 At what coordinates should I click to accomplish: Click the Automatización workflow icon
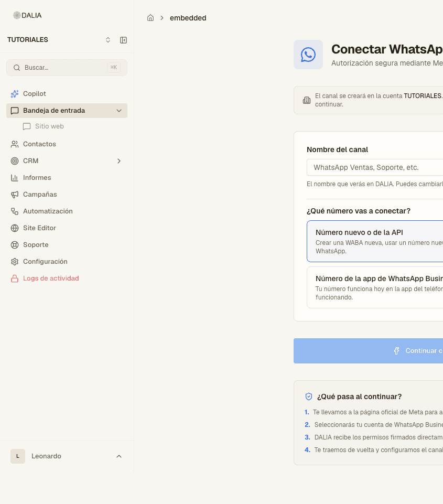[x=15, y=211]
